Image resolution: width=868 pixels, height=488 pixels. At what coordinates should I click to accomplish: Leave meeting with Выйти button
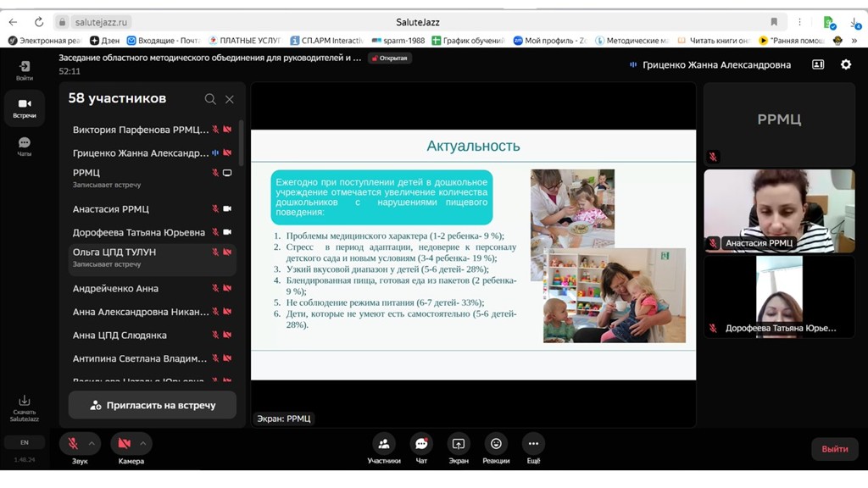pos(834,449)
